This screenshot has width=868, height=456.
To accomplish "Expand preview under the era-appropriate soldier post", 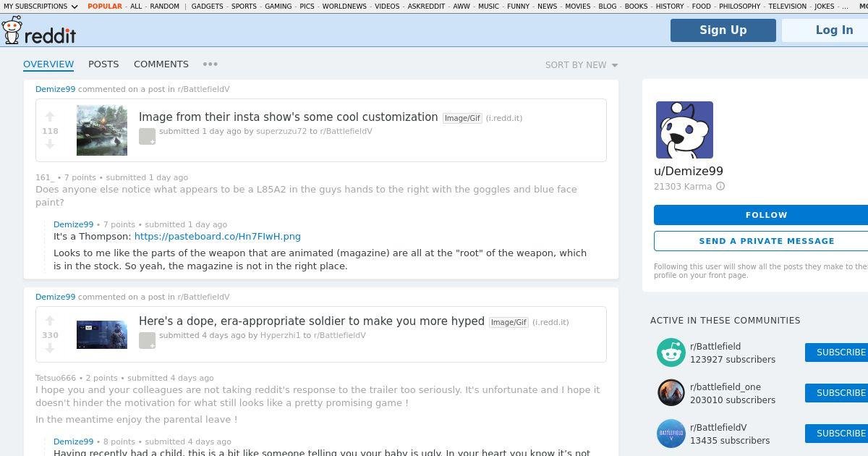I will (147, 340).
